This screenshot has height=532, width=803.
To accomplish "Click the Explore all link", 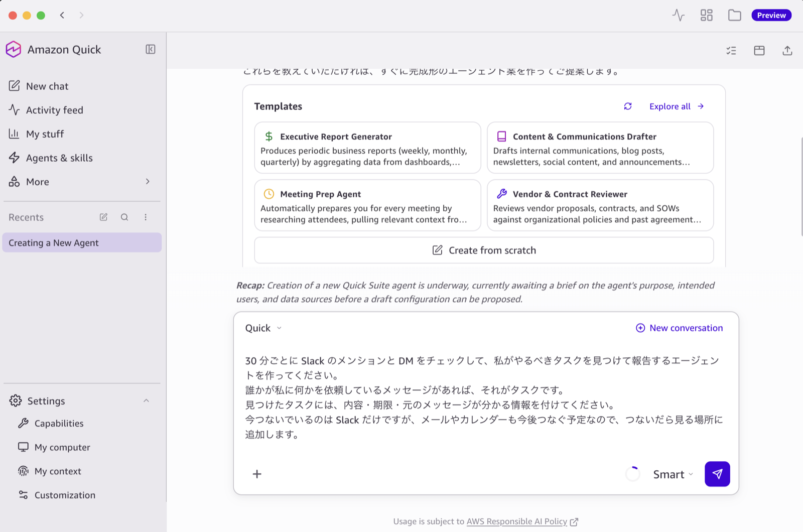I will click(677, 106).
